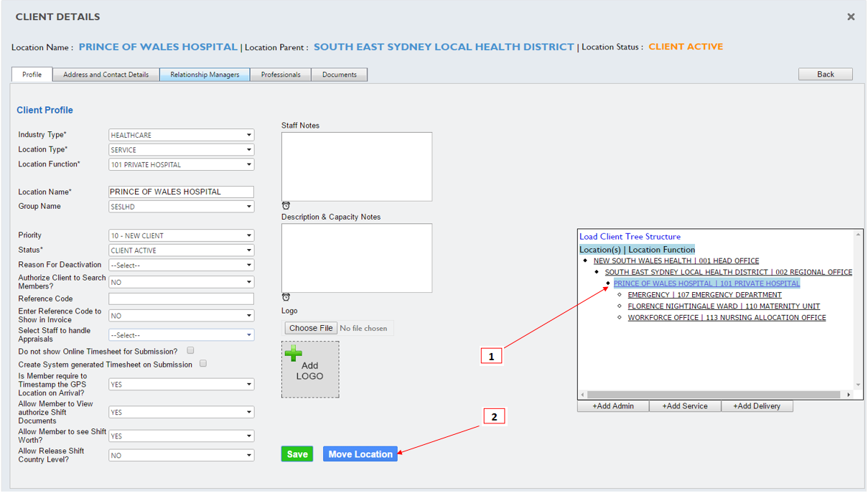
Task: Click the +Add Delivery button
Action: click(x=757, y=406)
